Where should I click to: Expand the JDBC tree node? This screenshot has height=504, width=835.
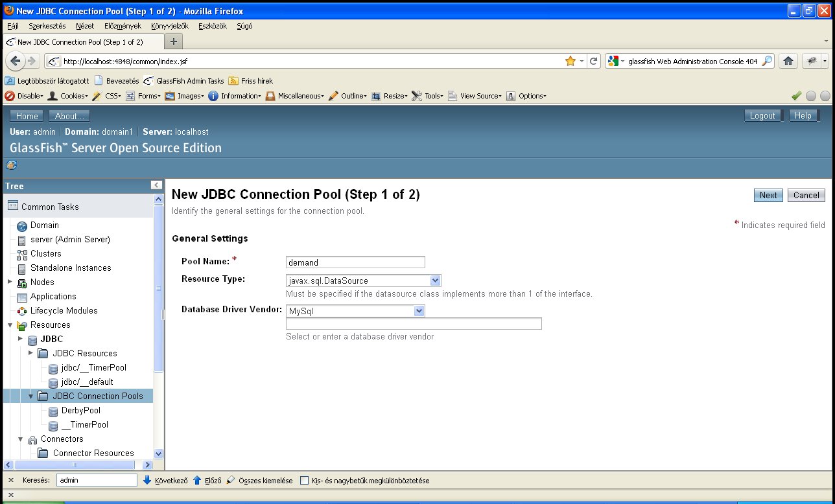(x=20, y=339)
